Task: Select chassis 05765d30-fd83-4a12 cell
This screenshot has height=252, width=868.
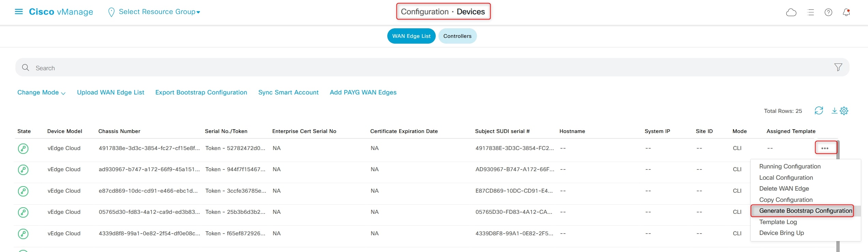Action: (x=149, y=212)
